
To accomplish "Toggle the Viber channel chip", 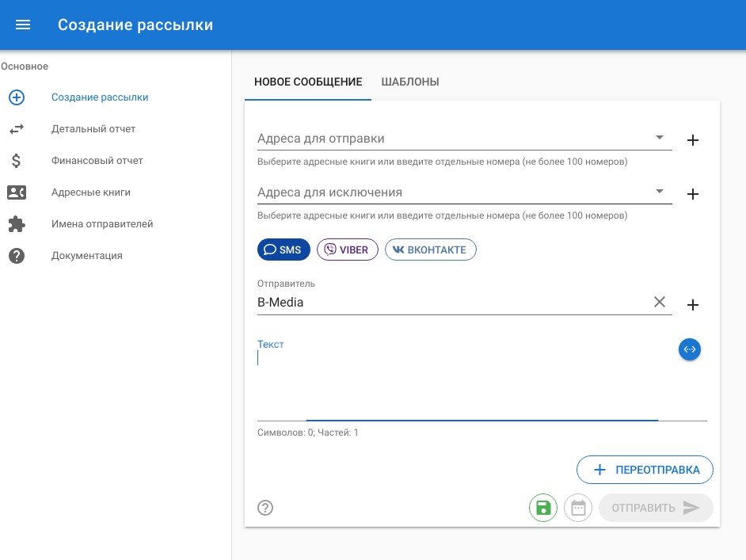I will pos(348,250).
